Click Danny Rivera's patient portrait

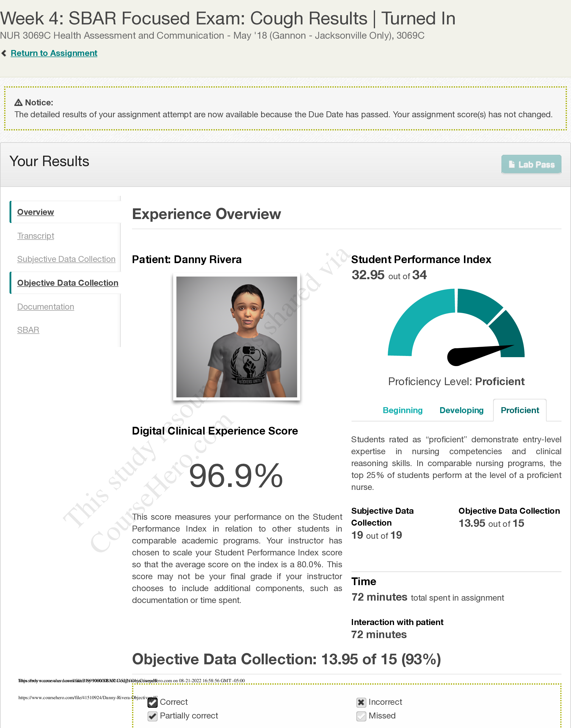(236, 337)
